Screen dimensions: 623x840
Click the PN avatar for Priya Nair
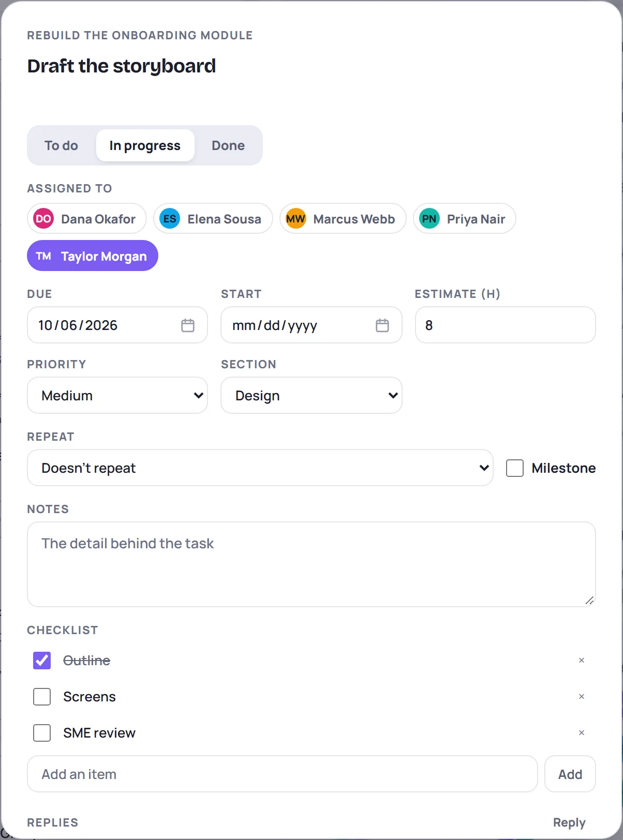pyautogui.click(x=429, y=219)
